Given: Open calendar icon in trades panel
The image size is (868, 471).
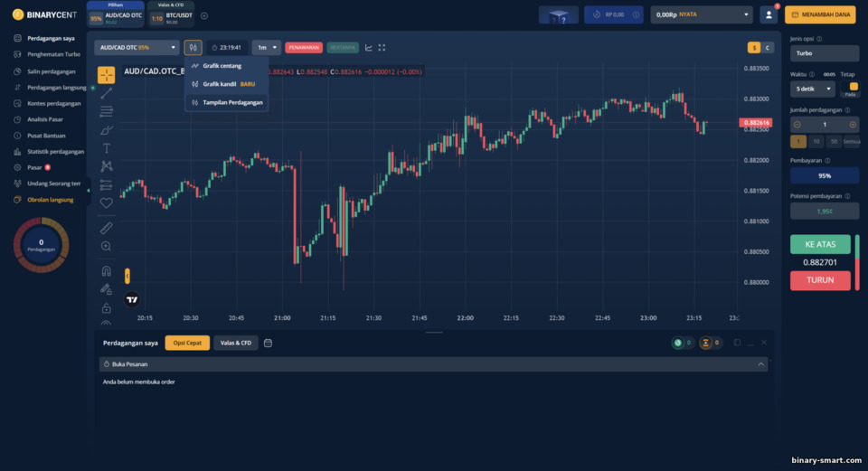Looking at the screenshot, I should tap(268, 344).
